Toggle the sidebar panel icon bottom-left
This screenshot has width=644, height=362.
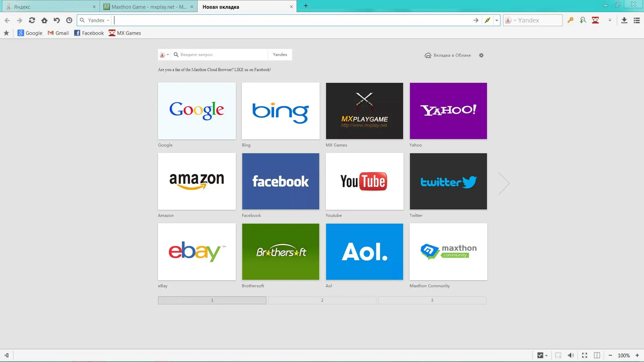point(6,355)
